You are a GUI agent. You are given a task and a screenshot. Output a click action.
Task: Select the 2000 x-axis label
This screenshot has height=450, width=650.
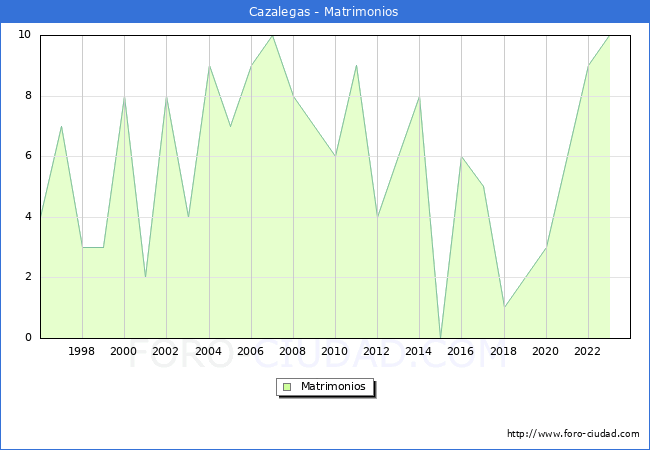tap(124, 352)
